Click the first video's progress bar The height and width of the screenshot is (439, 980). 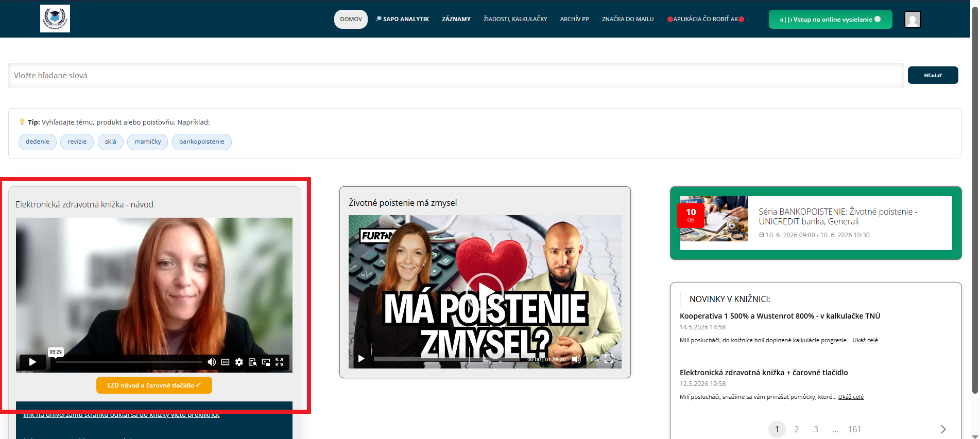129,362
